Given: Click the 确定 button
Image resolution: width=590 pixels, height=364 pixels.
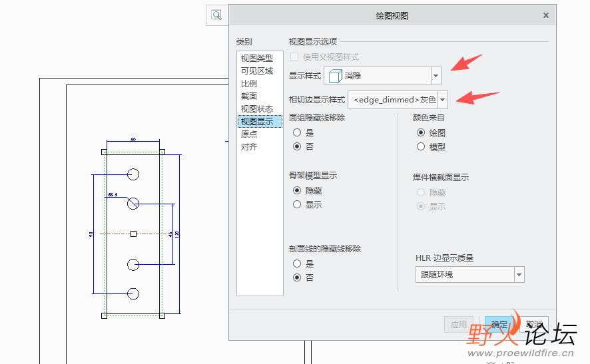Looking at the screenshot, I should (499, 324).
